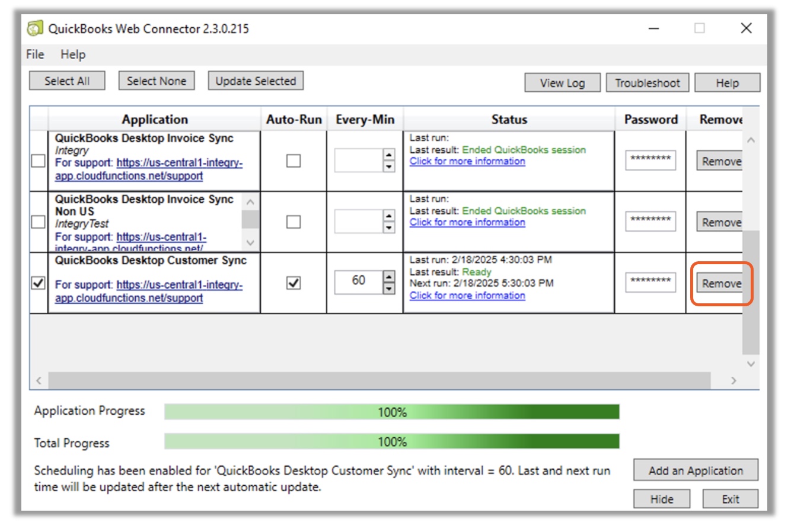Viewport: 791px width, 532px height.
Task: Click the Every-Min column header
Action: coord(365,119)
